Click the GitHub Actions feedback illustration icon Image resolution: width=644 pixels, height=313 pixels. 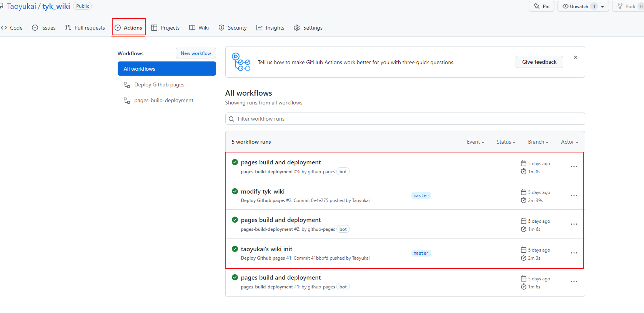pyautogui.click(x=241, y=62)
